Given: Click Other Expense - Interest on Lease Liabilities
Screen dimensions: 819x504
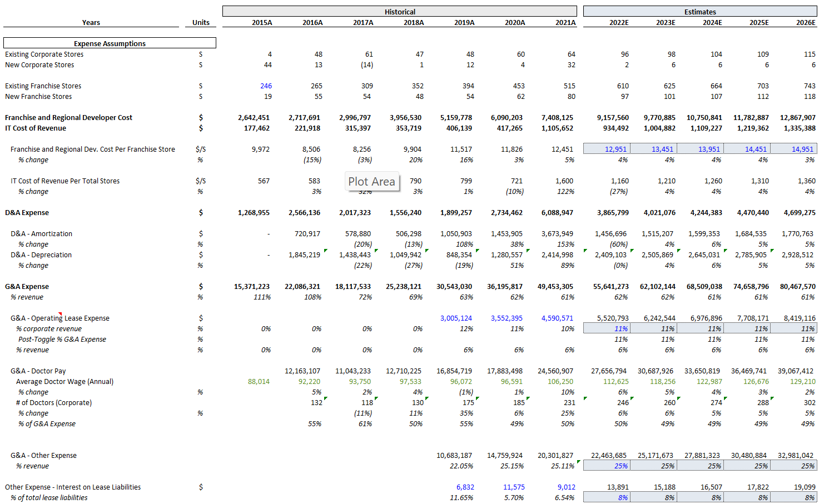Looking at the screenshot, I should pyautogui.click(x=73, y=487).
